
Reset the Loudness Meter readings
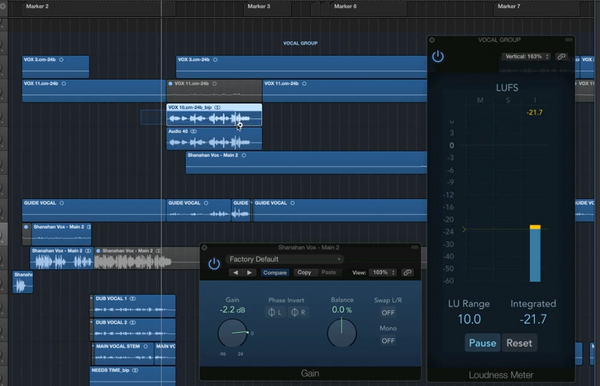[519, 343]
